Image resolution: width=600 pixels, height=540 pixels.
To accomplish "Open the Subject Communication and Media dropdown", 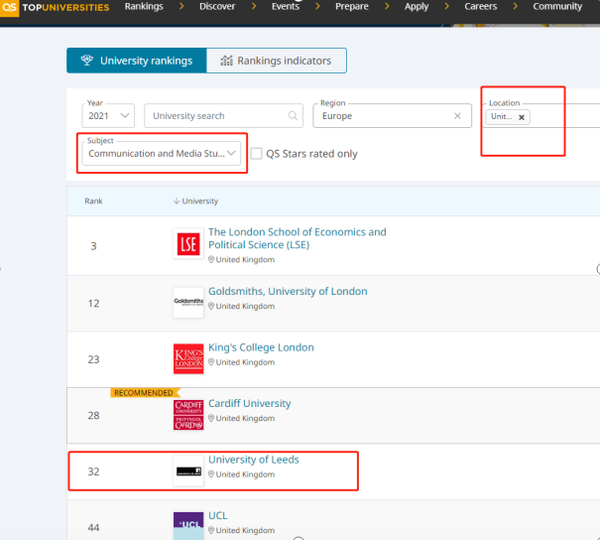I will point(161,153).
